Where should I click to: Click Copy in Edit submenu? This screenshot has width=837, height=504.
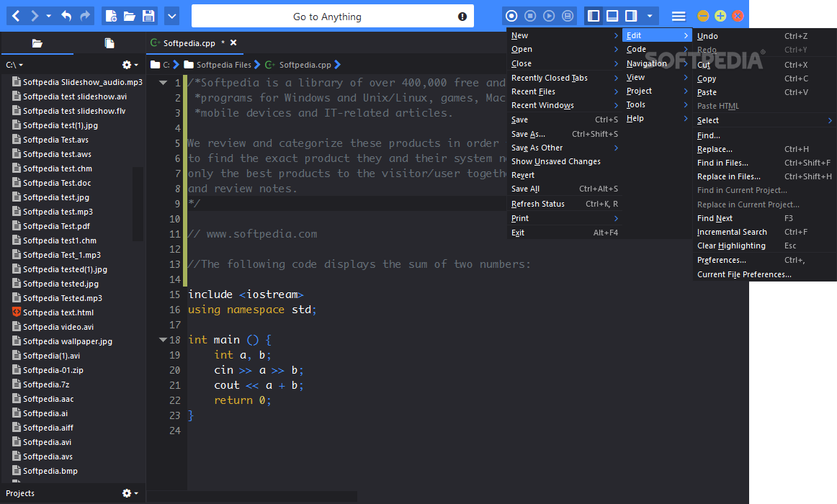click(x=764, y=78)
